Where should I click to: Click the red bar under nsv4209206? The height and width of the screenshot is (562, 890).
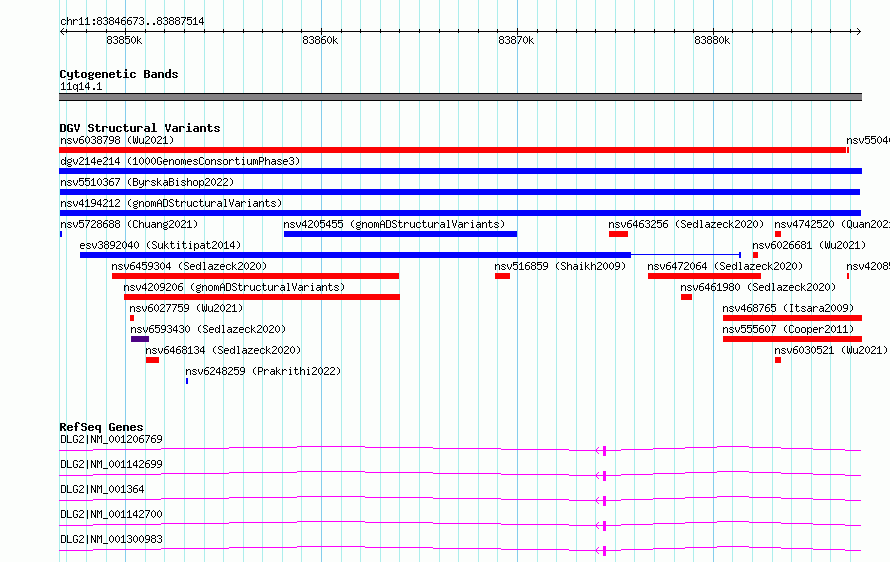tap(262, 297)
